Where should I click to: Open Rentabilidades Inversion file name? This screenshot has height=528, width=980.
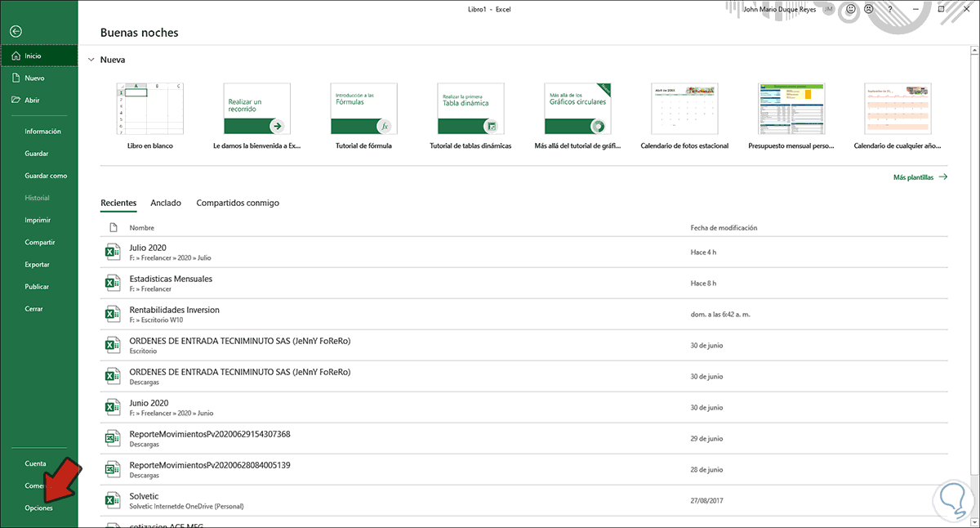point(174,310)
